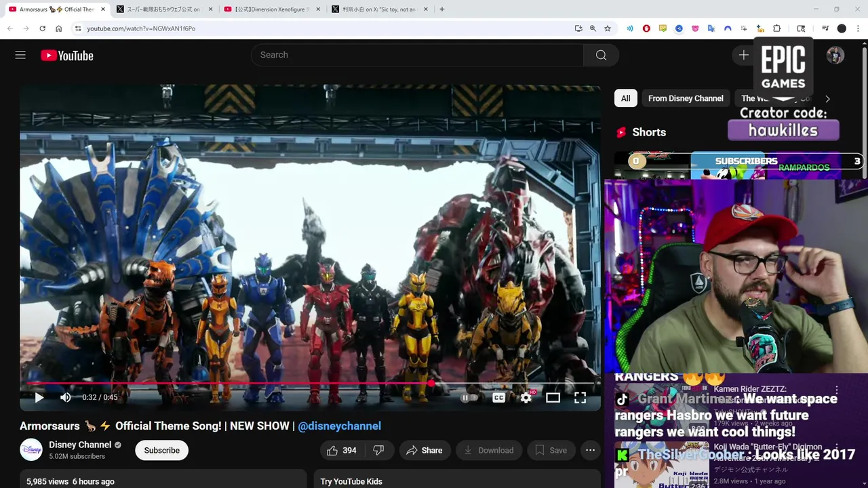Screen dimensions: 868x488
Task: Close the Armorsaurs tab
Action: point(103,9)
